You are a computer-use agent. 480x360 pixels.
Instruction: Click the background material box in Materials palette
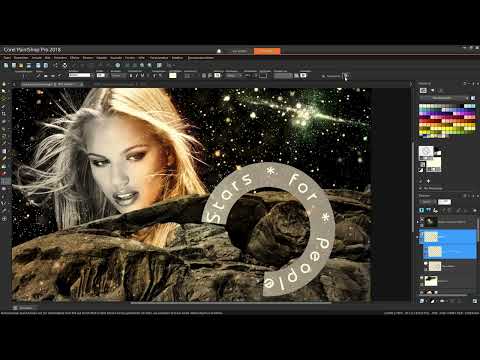[434, 164]
